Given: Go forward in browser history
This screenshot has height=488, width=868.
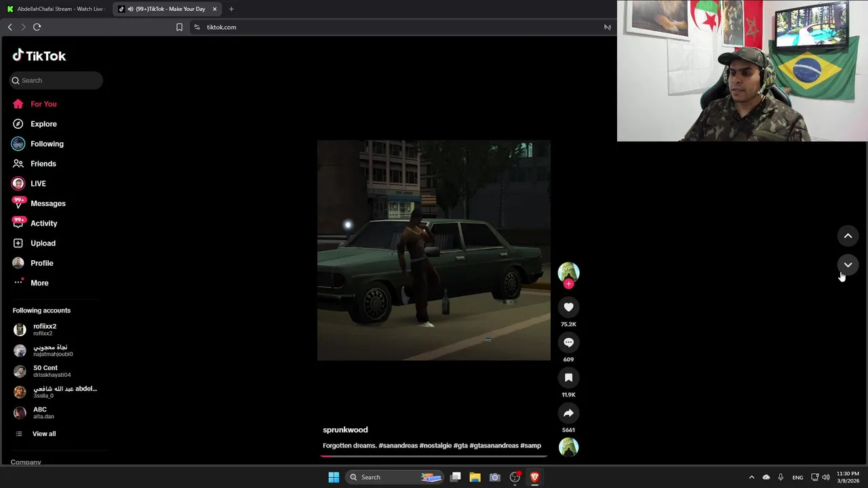Looking at the screenshot, I should pos(23,27).
